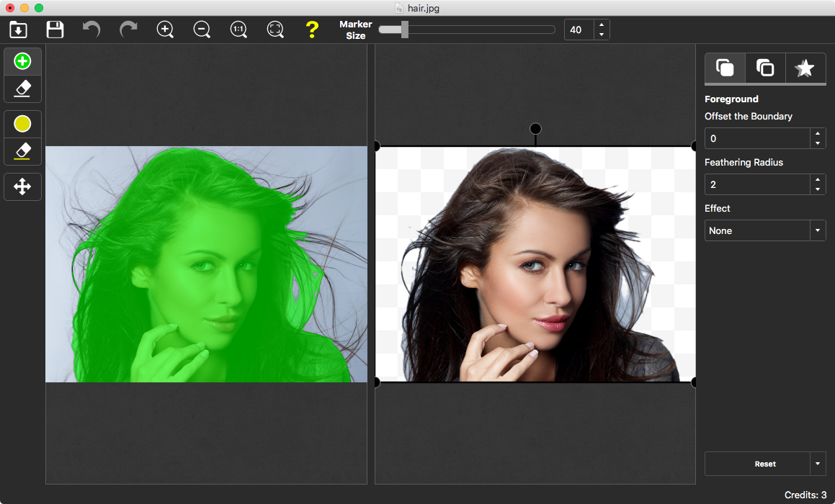
Task: Select the green foreground marker tool
Action: (x=22, y=61)
